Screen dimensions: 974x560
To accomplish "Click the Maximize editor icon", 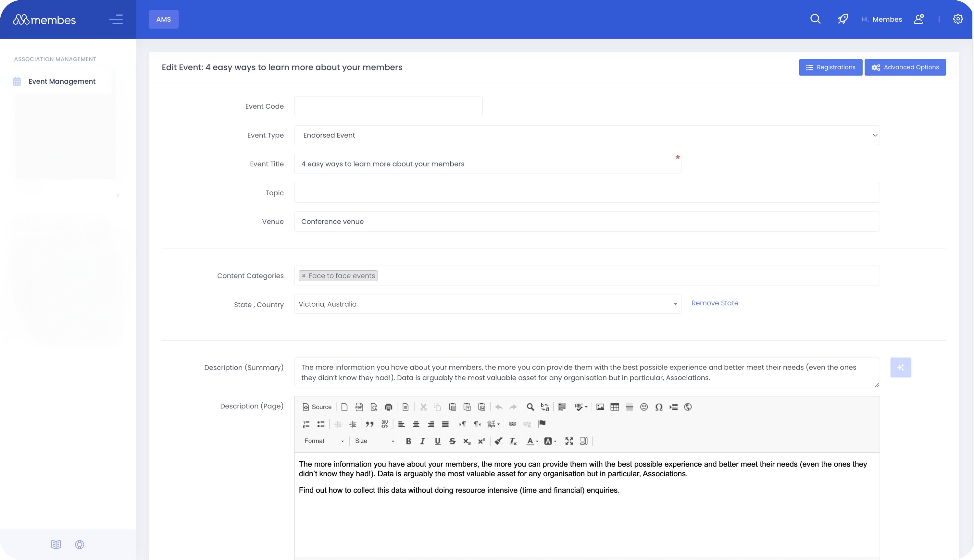I will 569,441.
